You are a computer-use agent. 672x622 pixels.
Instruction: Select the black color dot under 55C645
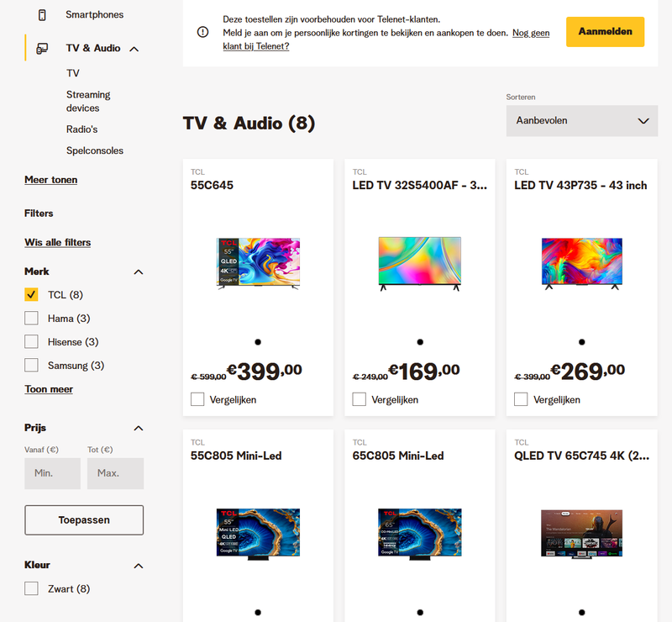[x=258, y=341]
